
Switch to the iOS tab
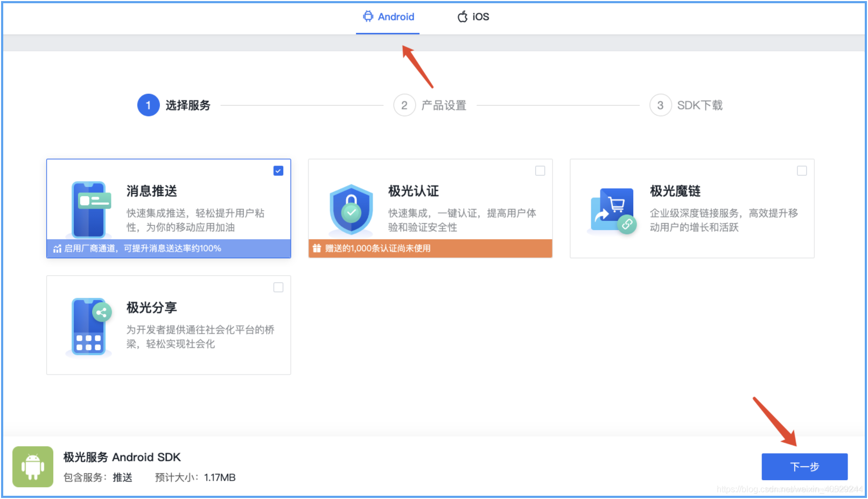tap(473, 17)
